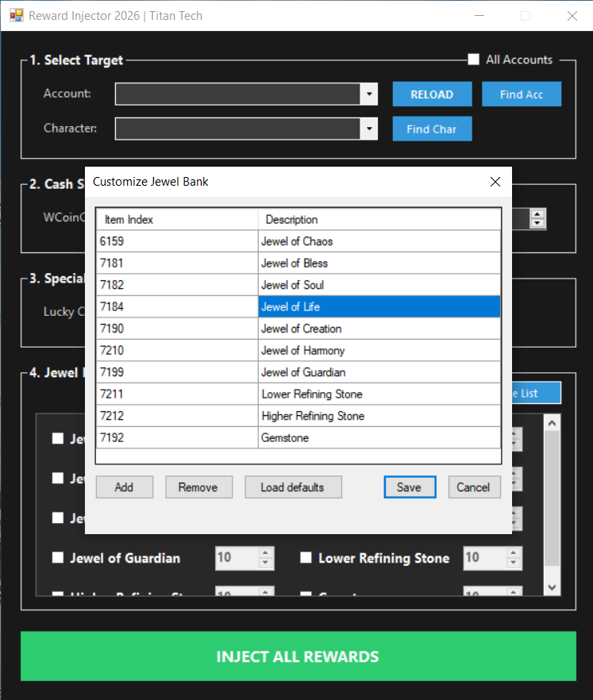Click the Load defaults button

click(292, 487)
